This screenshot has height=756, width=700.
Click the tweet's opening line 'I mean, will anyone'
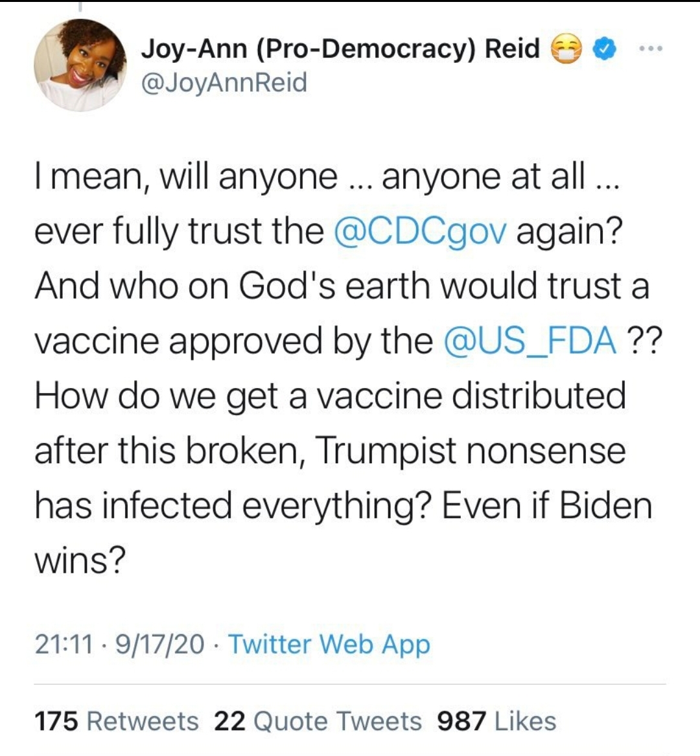pyautogui.click(x=187, y=177)
